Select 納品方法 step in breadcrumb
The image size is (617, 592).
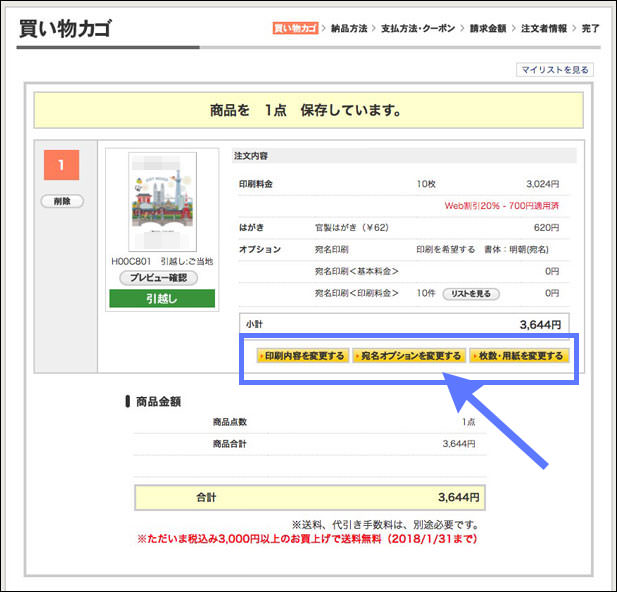[349, 28]
